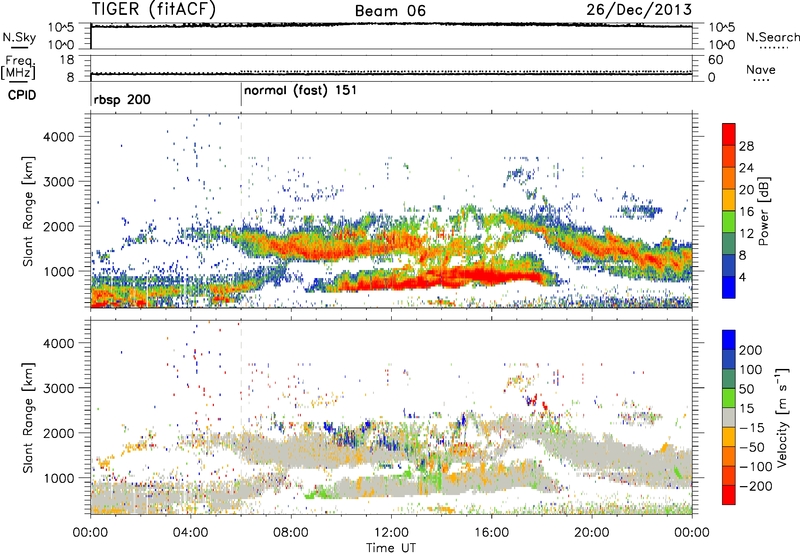Click the 16:00 time tick label
The image size is (800, 554).
point(491,533)
